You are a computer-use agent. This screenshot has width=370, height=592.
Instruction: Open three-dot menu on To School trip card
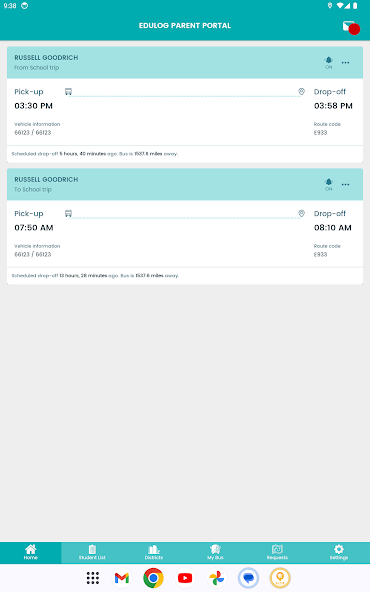(345, 185)
